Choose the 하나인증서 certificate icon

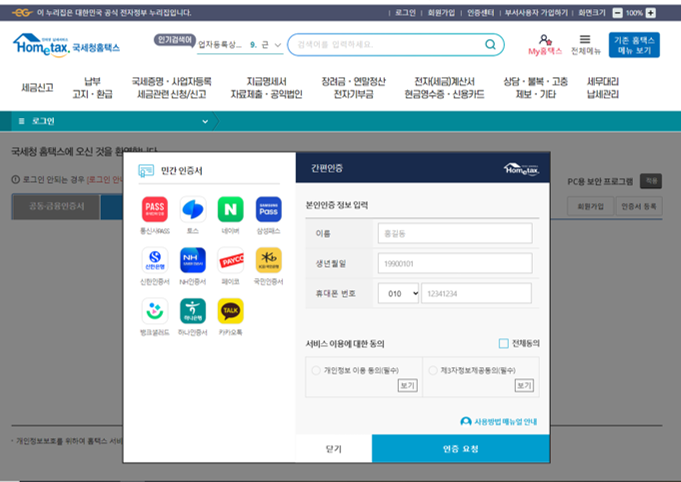[x=192, y=310]
